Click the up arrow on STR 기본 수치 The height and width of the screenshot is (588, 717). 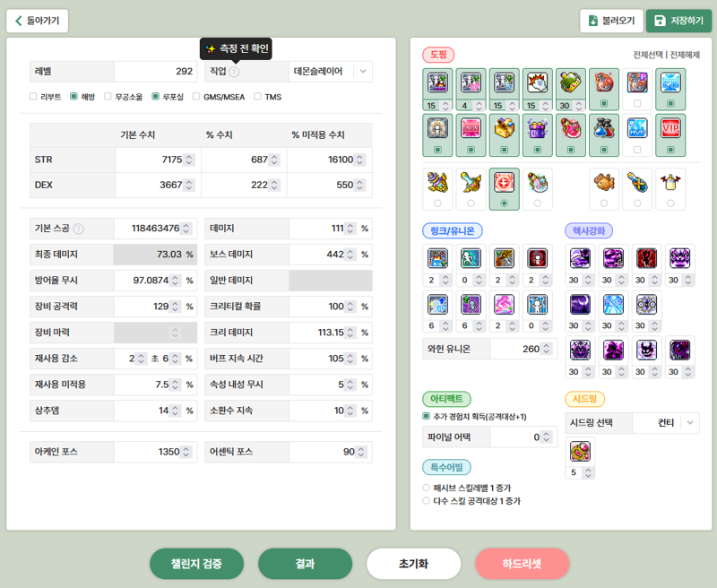click(189, 156)
